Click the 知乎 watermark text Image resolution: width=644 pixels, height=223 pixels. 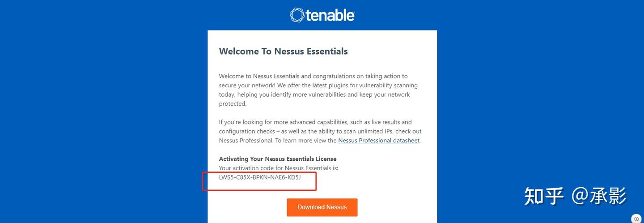pyautogui.click(x=543, y=196)
